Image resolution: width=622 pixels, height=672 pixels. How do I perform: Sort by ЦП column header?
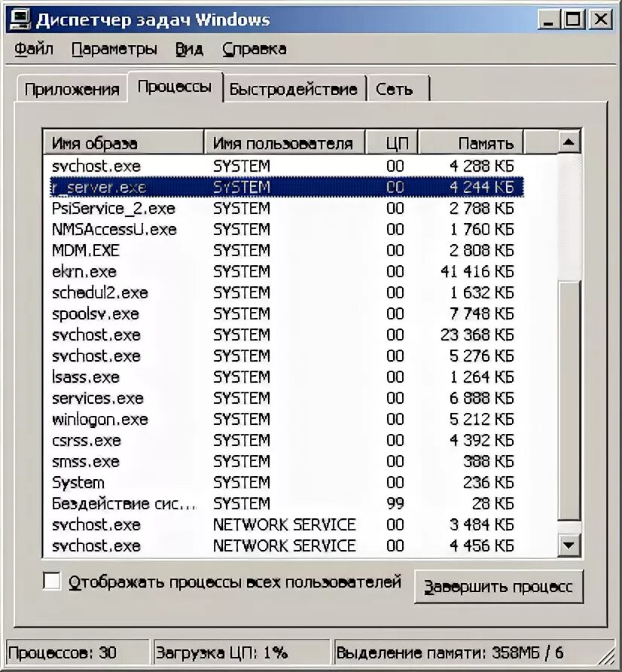pos(392,142)
